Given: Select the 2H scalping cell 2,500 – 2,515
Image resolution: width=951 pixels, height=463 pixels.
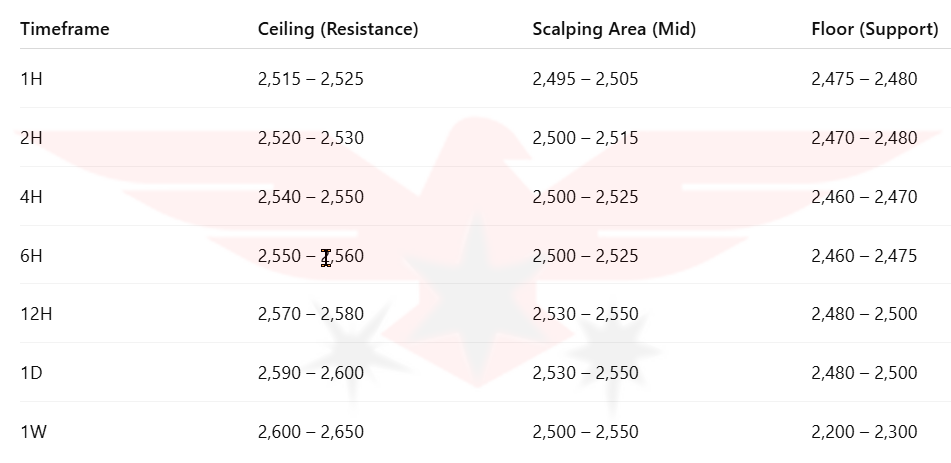Looking at the screenshot, I should (x=585, y=138).
